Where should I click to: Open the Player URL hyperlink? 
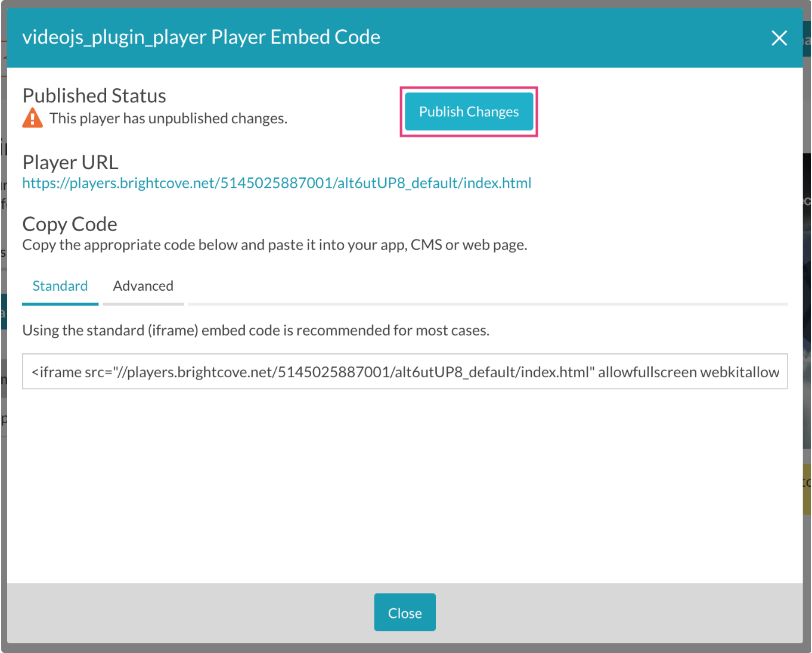pyautogui.click(x=277, y=183)
